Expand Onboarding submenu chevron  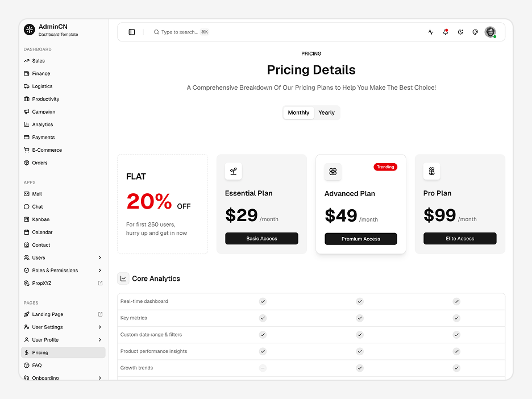pyautogui.click(x=100, y=377)
